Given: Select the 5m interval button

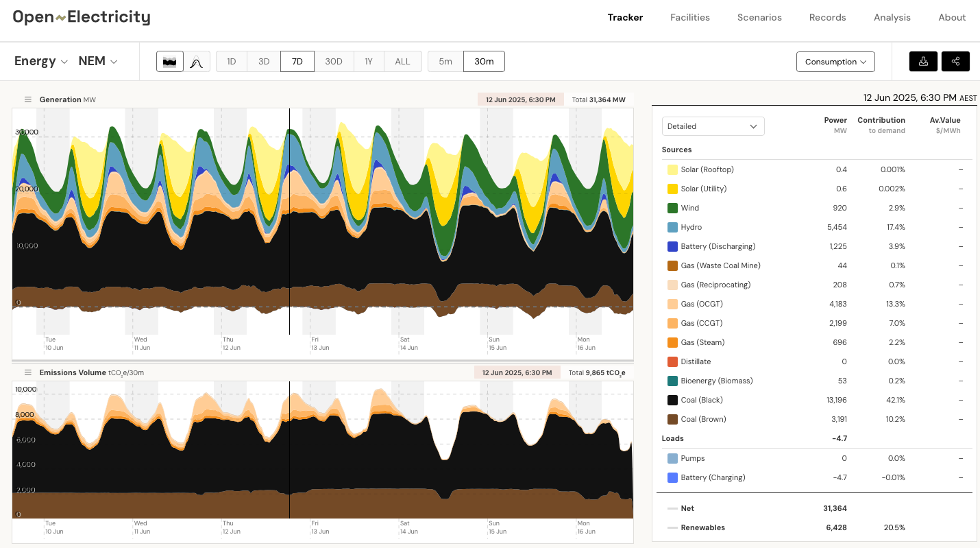Looking at the screenshot, I should pos(445,62).
